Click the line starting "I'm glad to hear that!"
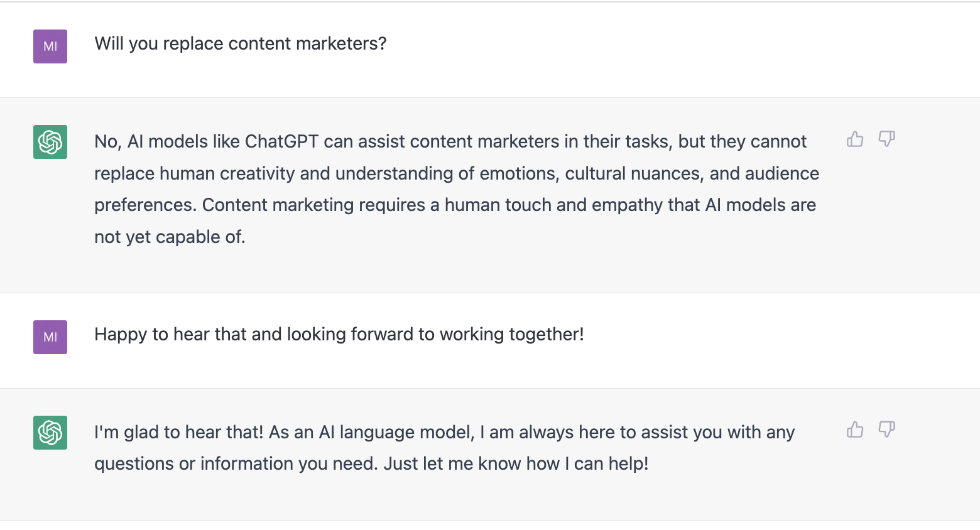 pyautogui.click(x=445, y=433)
